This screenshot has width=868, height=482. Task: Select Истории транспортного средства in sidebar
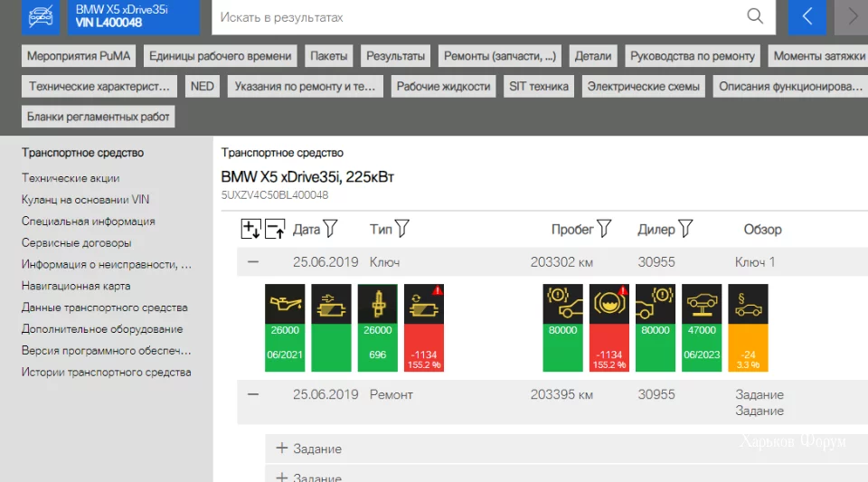[107, 373]
